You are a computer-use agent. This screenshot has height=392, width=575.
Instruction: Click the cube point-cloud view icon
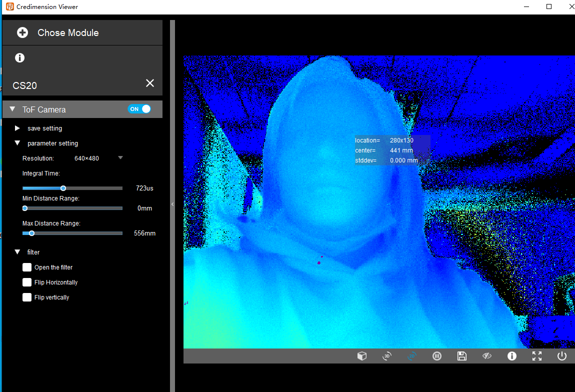point(362,356)
